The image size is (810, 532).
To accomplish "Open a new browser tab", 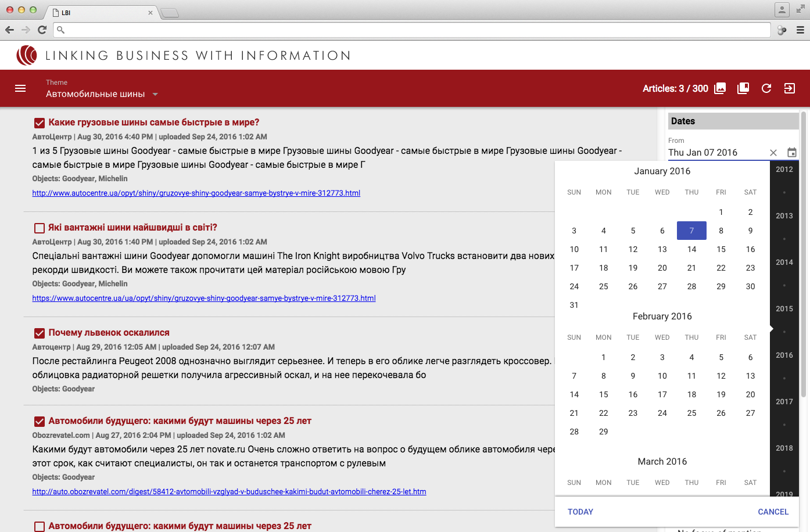I will click(169, 13).
